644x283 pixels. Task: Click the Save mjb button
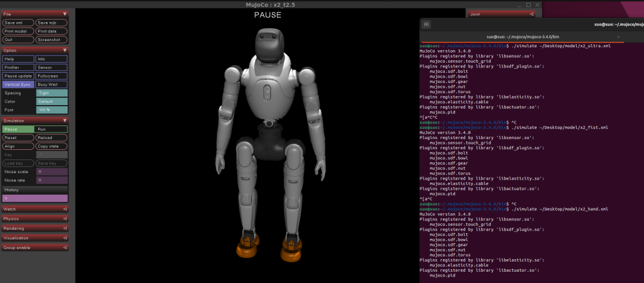(52, 23)
